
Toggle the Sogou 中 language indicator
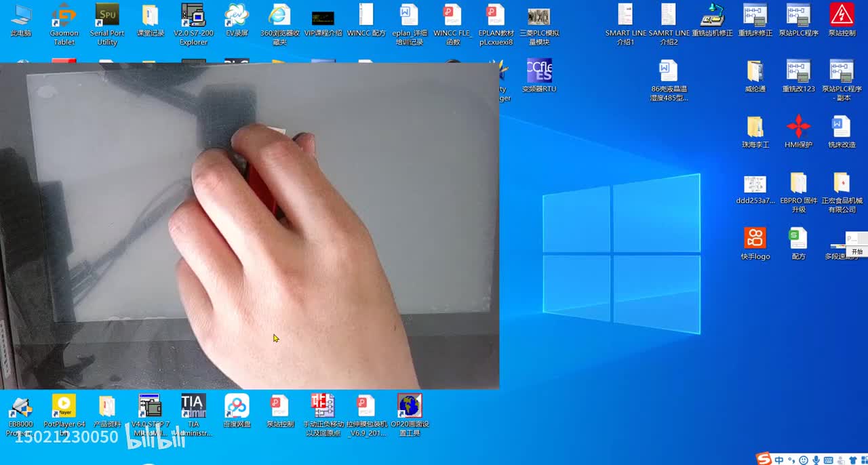click(779, 460)
